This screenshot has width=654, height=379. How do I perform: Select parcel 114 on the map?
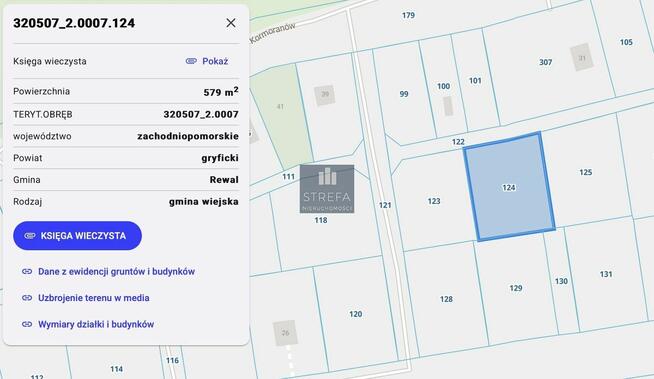click(116, 369)
